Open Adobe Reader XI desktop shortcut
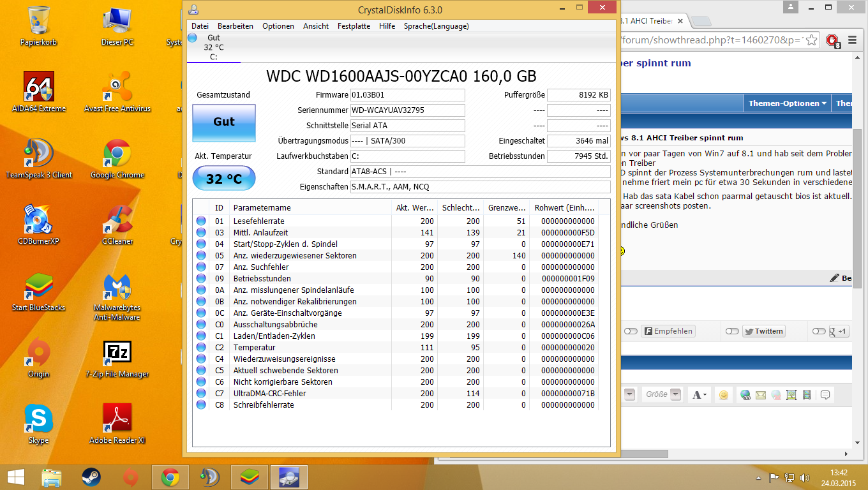This screenshot has height=490, width=868. [117, 423]
